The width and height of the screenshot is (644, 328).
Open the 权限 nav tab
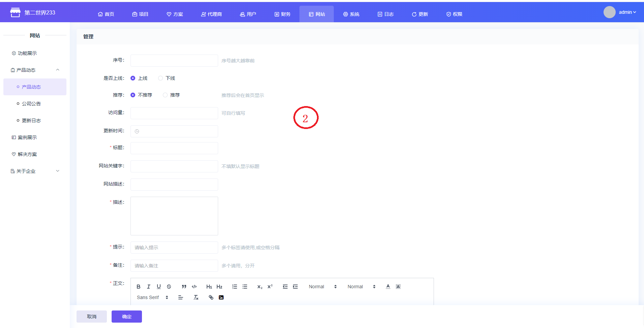pyautogui.click(x=454, y=14)
